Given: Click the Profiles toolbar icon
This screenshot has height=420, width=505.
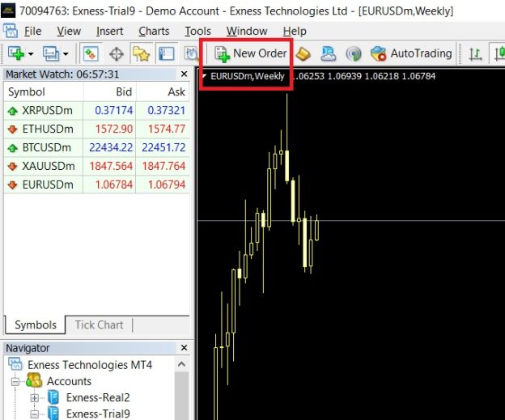Looking at the screenshot, I should tap(51, 53).
